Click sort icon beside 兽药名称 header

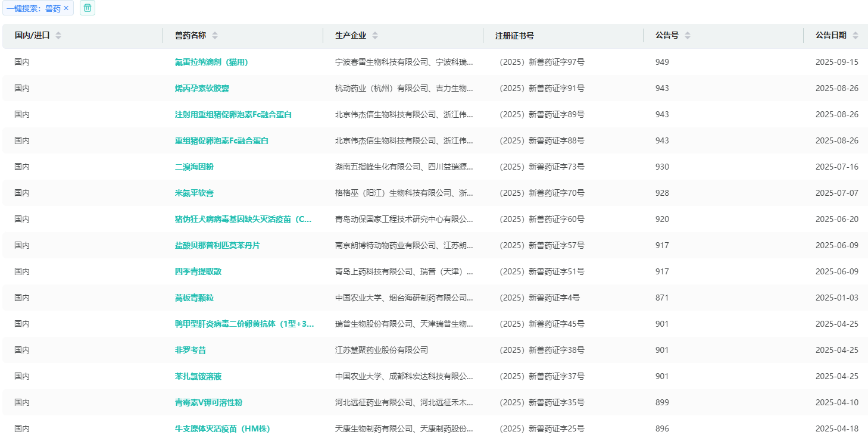pyautogui.click(x=215, y=36)
